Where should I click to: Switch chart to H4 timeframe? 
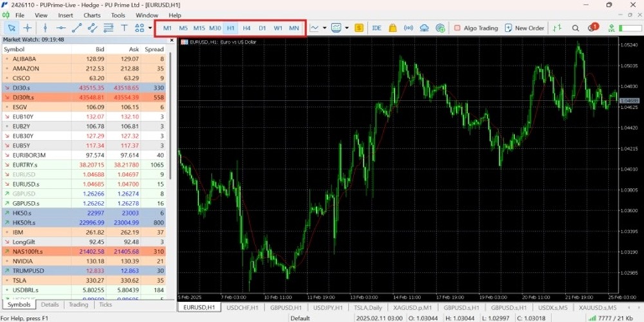point(247,28)
